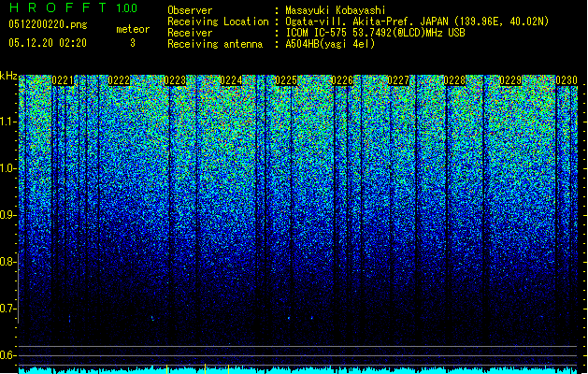This screenshot has width=588, height=374.
Task: Click the 0223 time marker
Action: pos(175,80)
